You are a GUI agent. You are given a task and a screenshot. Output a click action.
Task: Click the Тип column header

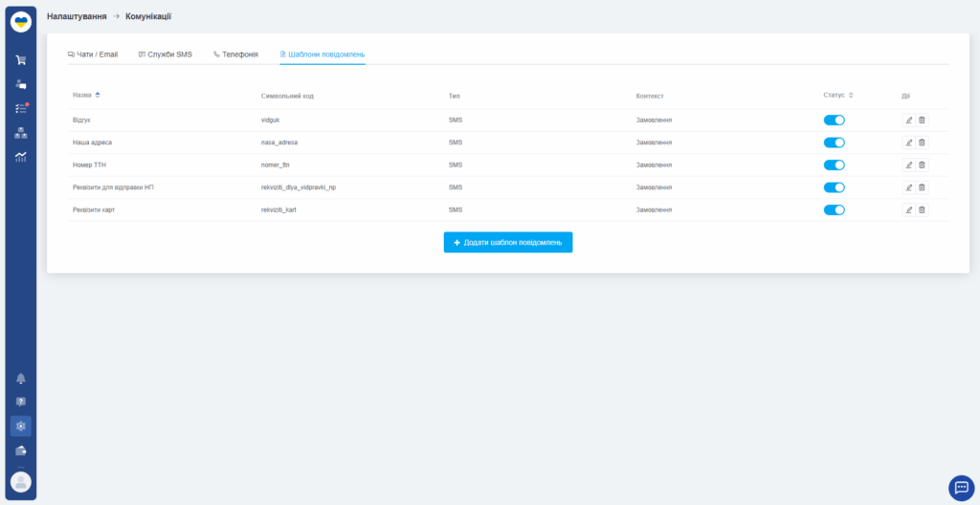tap(454, 97)
